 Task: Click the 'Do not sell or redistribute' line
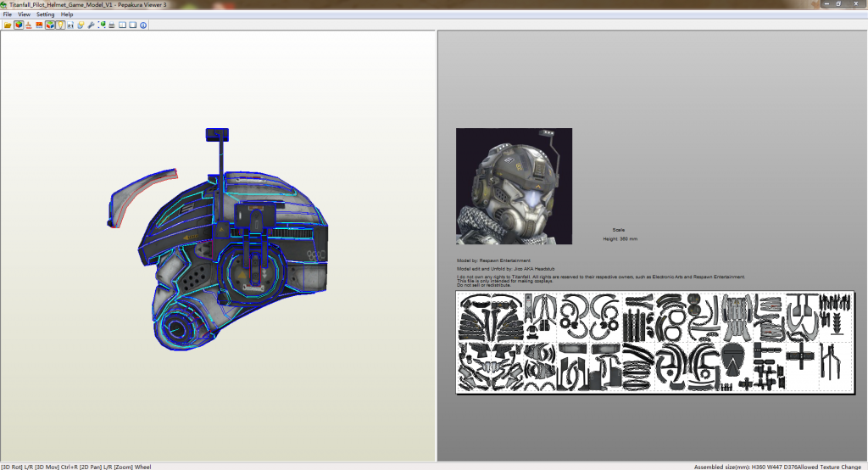[483, 285]
